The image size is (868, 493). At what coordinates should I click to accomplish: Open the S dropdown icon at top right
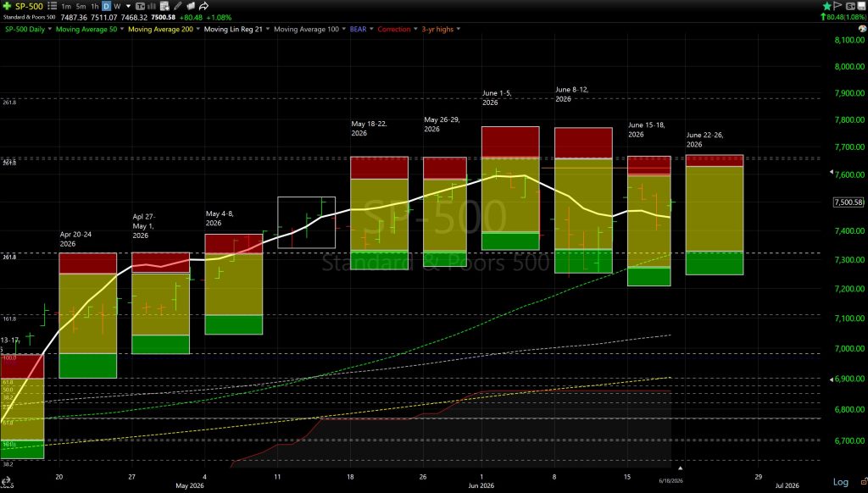tap(850, 6)
